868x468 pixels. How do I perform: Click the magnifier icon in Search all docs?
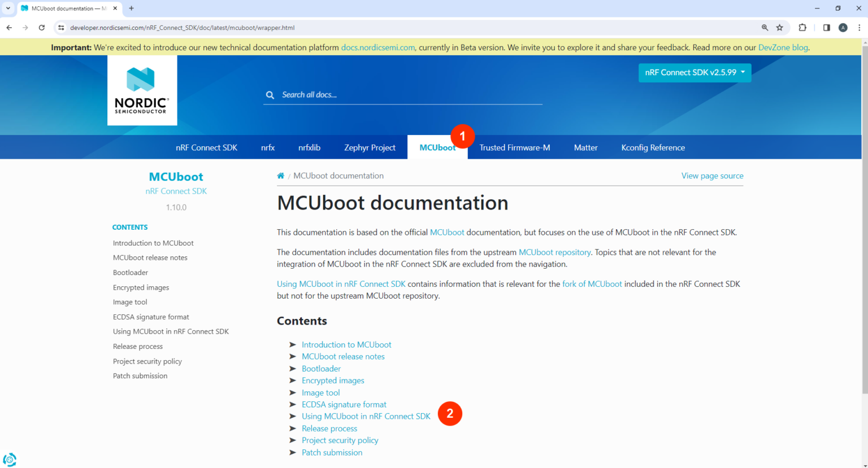[x=270, y=95]
